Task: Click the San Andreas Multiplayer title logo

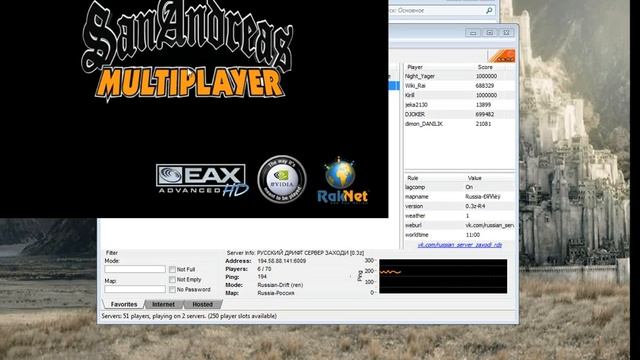Action: [187, 51]
